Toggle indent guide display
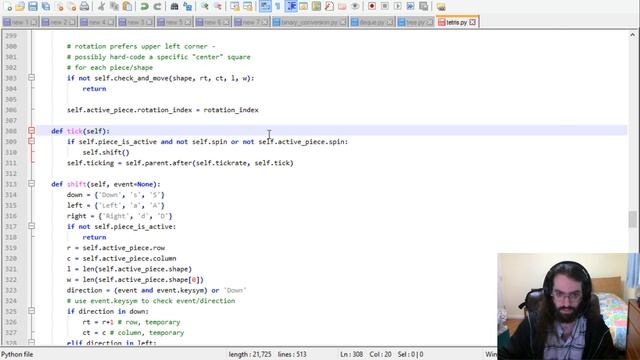The image size is (640, 360). click(x=291, y=6)
